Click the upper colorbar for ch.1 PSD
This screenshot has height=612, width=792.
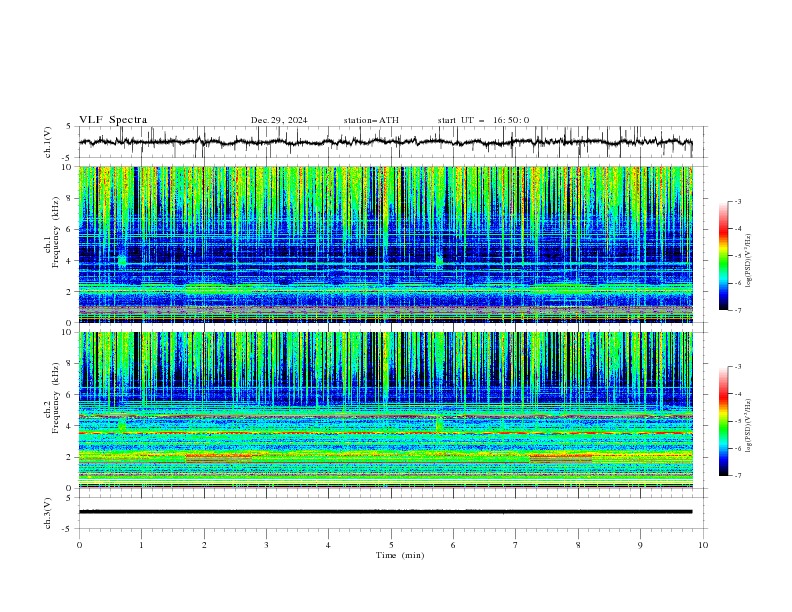724,255
